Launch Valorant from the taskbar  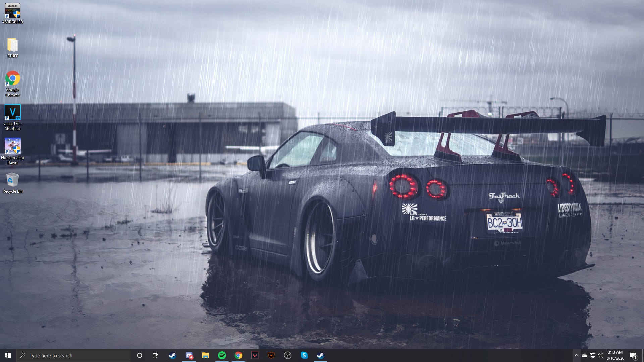pos(255,355)
